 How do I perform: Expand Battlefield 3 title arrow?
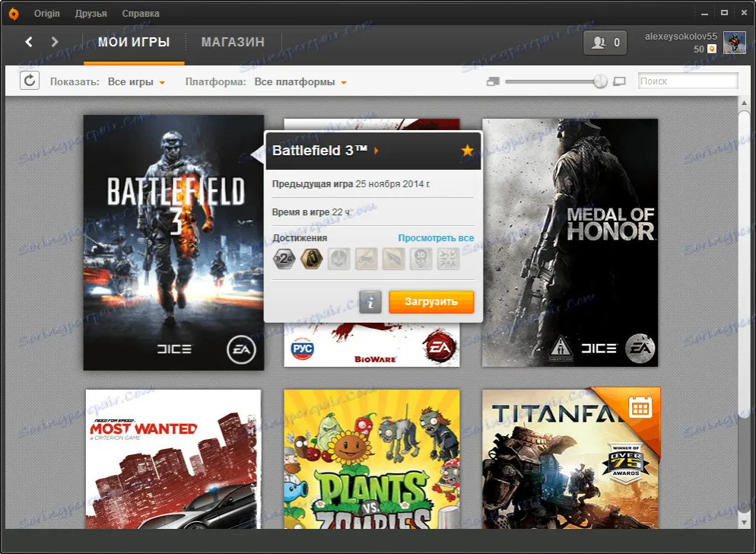(x=376, y=151)
